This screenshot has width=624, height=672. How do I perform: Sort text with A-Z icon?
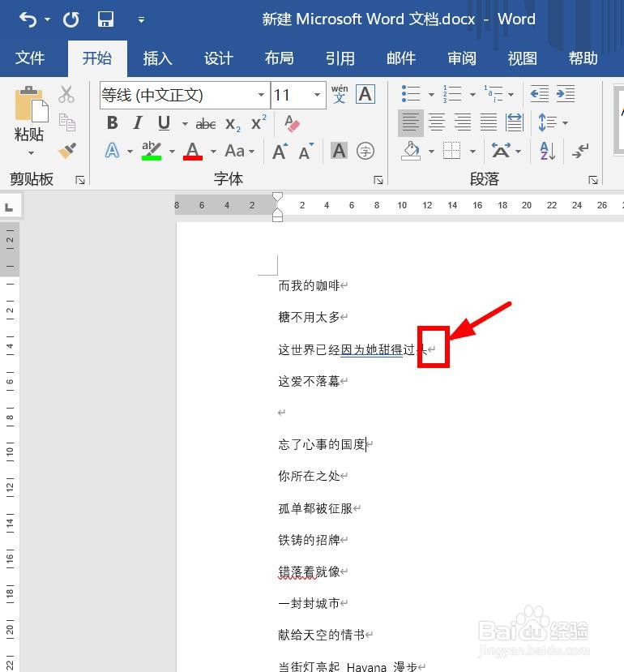[x=547, y=151]
